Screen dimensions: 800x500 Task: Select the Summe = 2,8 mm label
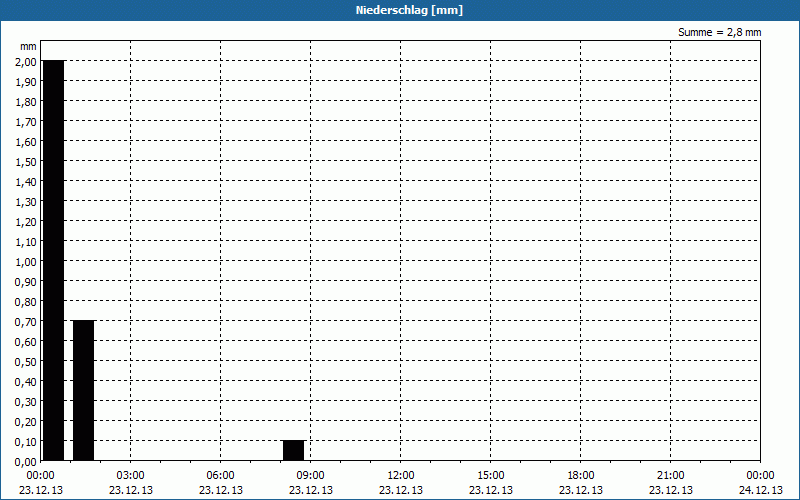[x=719, y=32]
